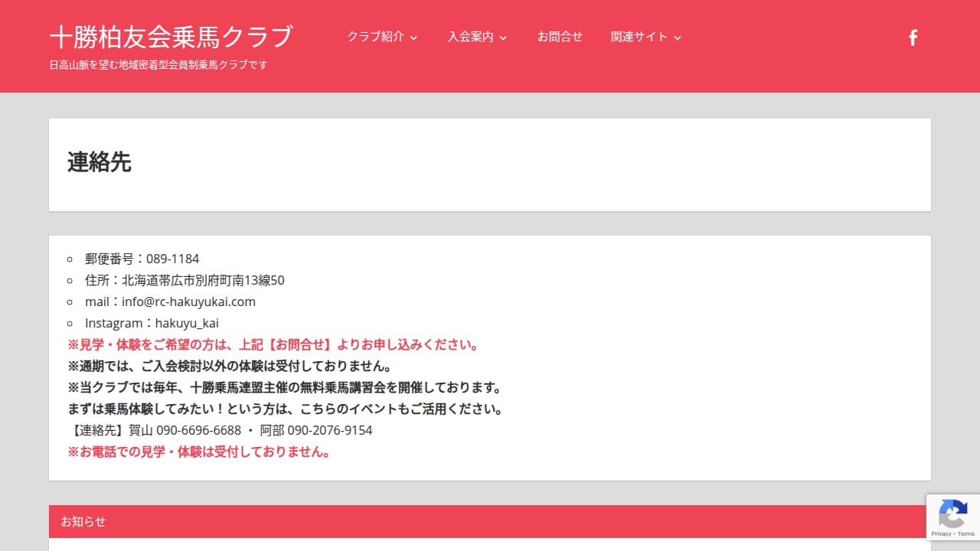Click the info@rc-hakuyukai.com email address

pyautogui.click(x=188, y=302)
